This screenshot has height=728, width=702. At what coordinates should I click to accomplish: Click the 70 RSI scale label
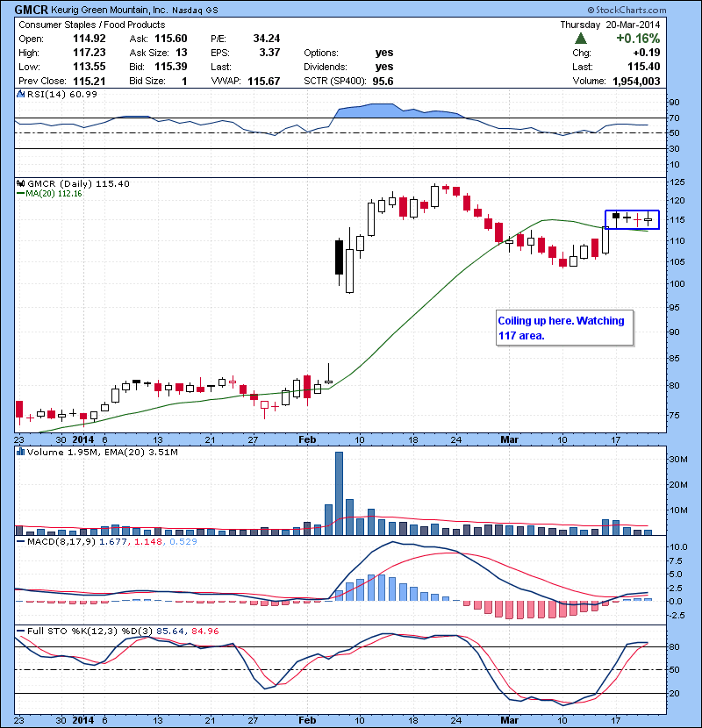click(674, 118)
